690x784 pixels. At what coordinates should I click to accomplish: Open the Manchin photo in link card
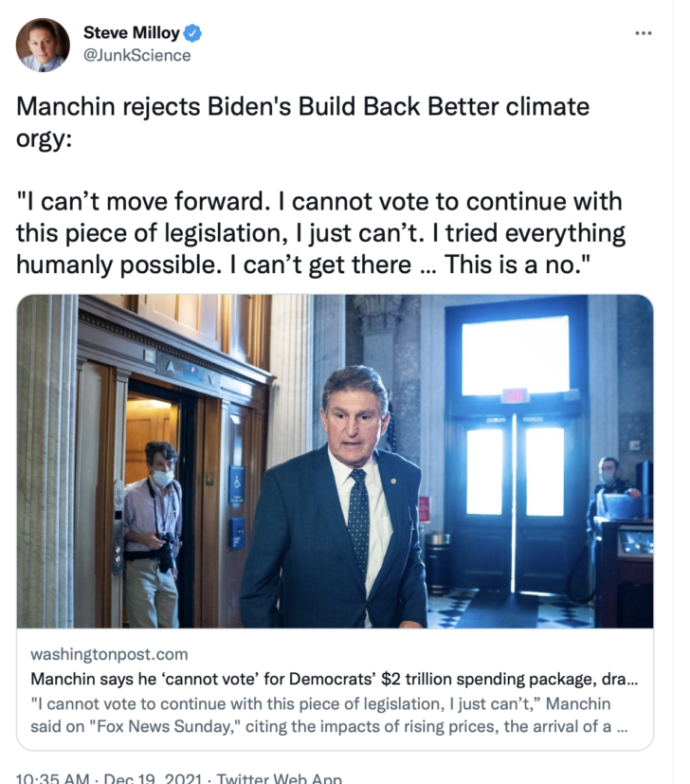click(x=335, y=461)
